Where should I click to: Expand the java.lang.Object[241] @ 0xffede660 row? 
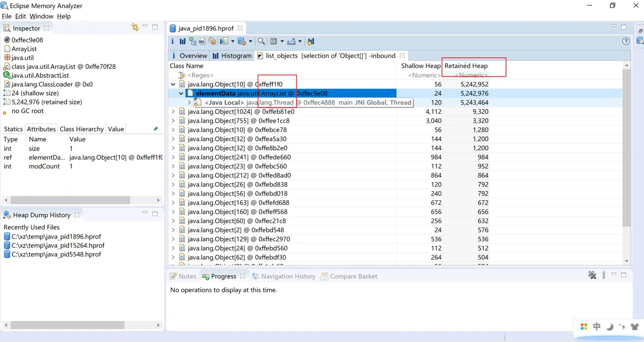pyautogui.click(x=173, y=157)
